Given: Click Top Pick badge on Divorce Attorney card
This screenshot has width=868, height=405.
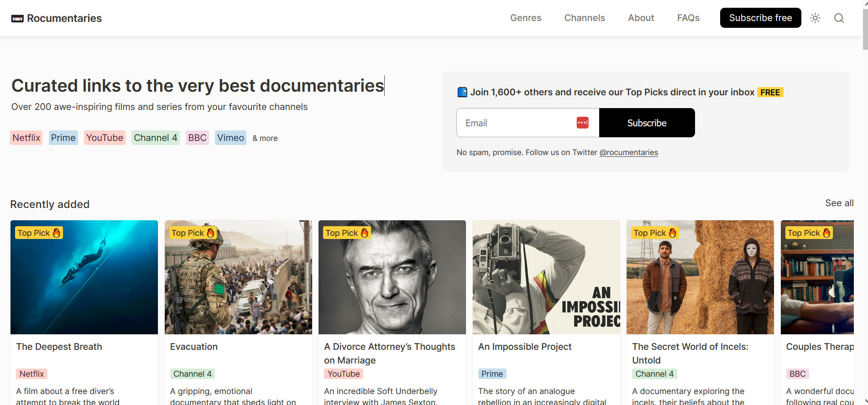Looking at the screenshot, I should tap(346, 233).
